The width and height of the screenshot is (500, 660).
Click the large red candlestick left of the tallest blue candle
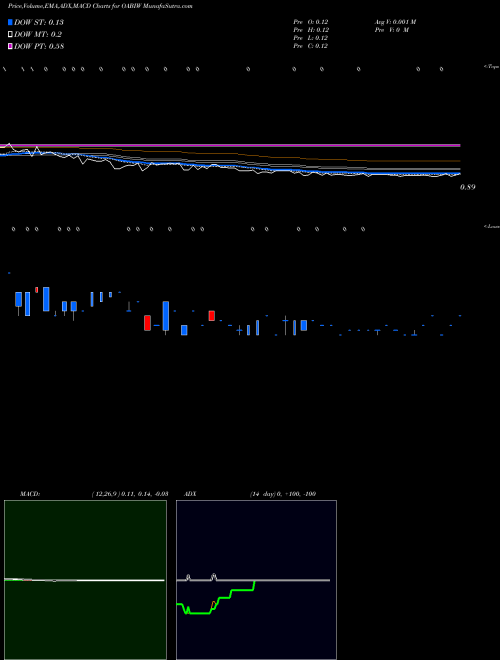[x=147, y=323]
